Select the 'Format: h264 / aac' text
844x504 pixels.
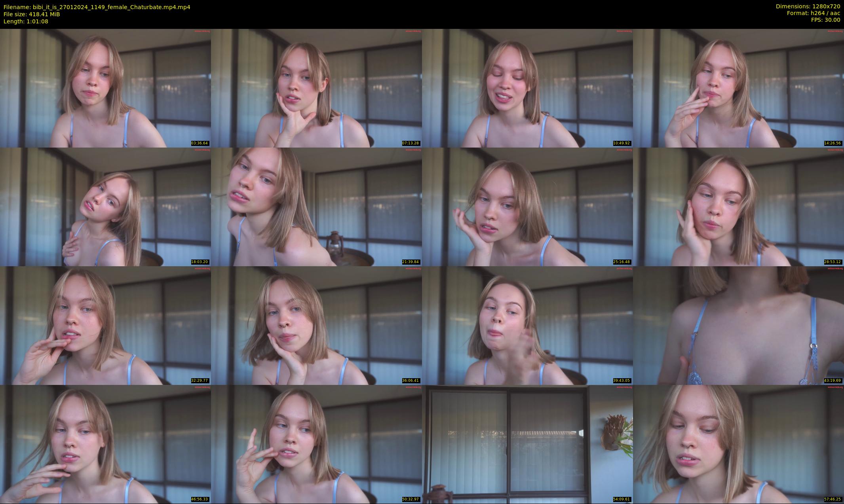814,13
